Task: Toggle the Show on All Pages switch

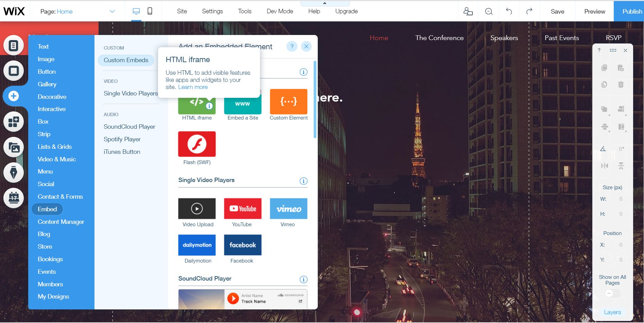Action: [x=612, y=293]
